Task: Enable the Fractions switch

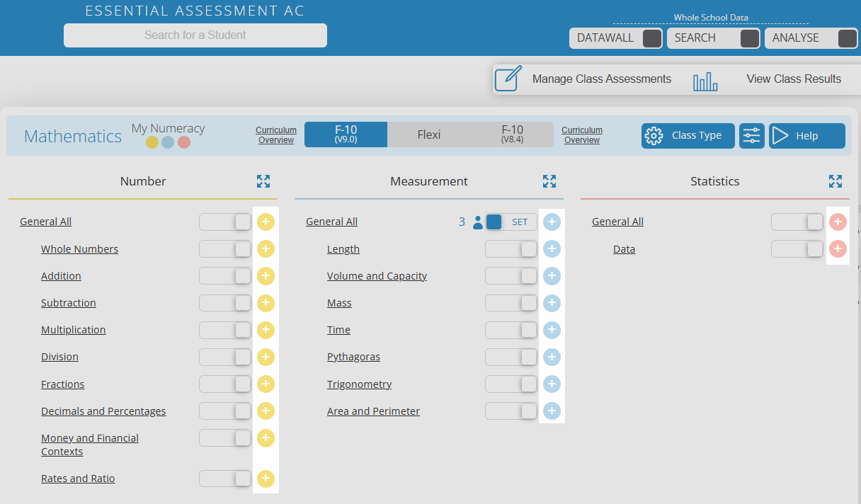Action: (x=225, y=384)
